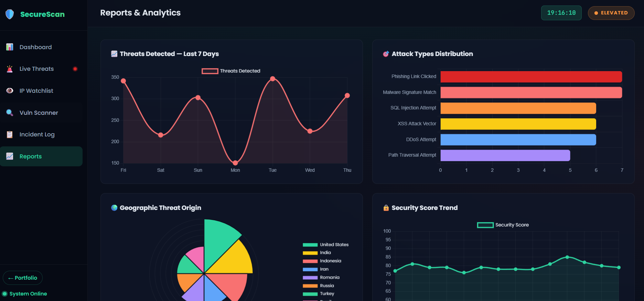
Task: Click the Path Traversal Attempt axis label
Action: 412,155
